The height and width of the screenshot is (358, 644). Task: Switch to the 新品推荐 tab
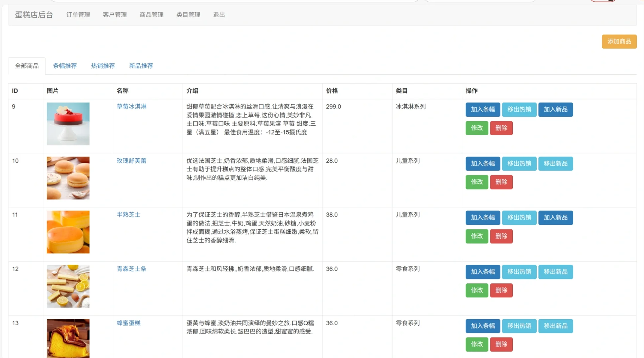click(141, 66)
